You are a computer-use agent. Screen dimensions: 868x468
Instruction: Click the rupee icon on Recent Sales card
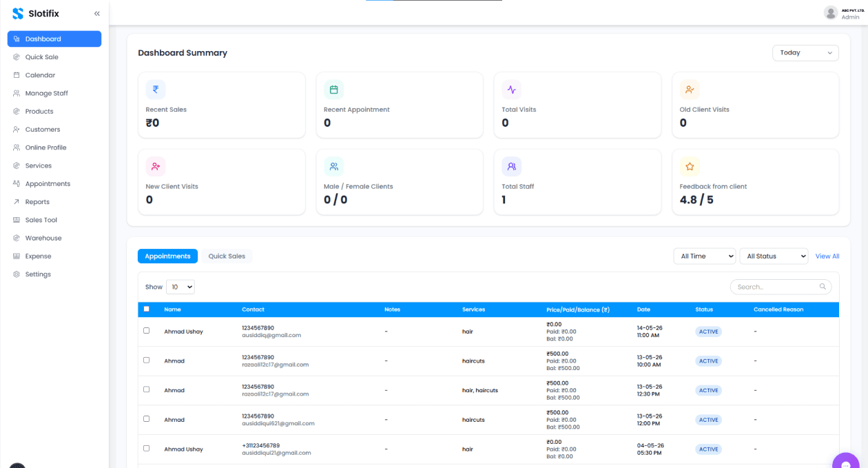click(156, 90)
